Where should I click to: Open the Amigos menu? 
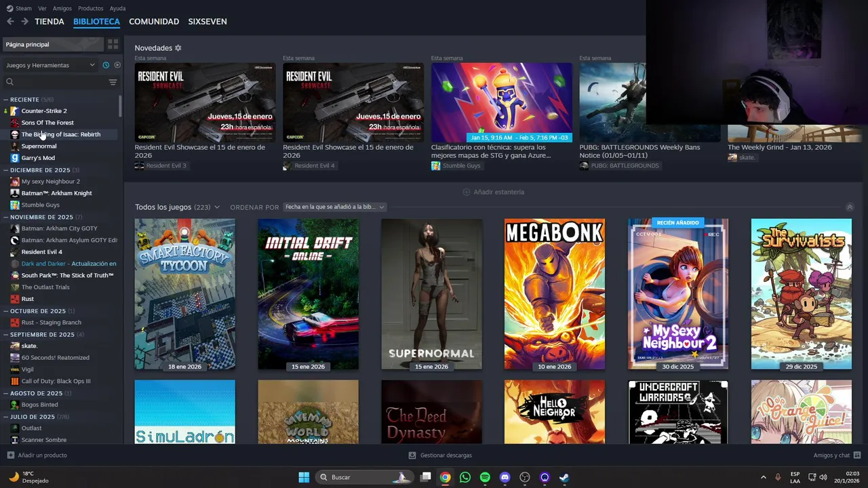pyautogui.click(x=62, y=8)
